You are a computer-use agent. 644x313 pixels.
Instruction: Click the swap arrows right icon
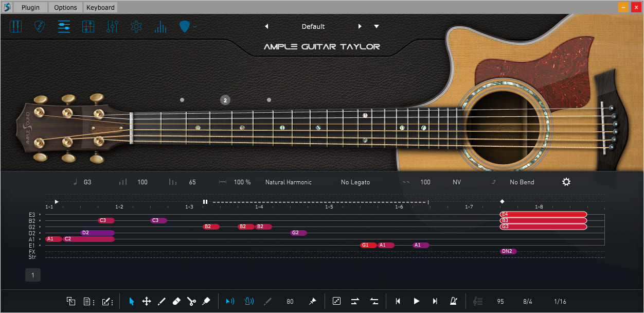tap(355, 301)
